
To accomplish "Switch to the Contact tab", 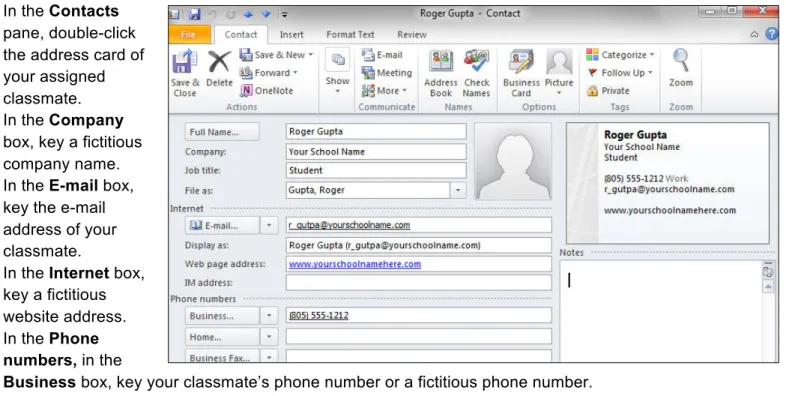I will 241,34.
